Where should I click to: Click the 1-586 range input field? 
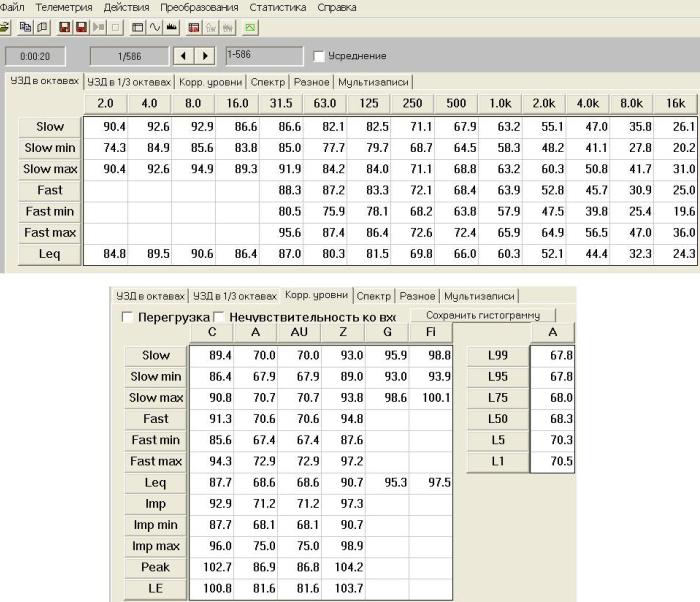click(x=264, y=56)
